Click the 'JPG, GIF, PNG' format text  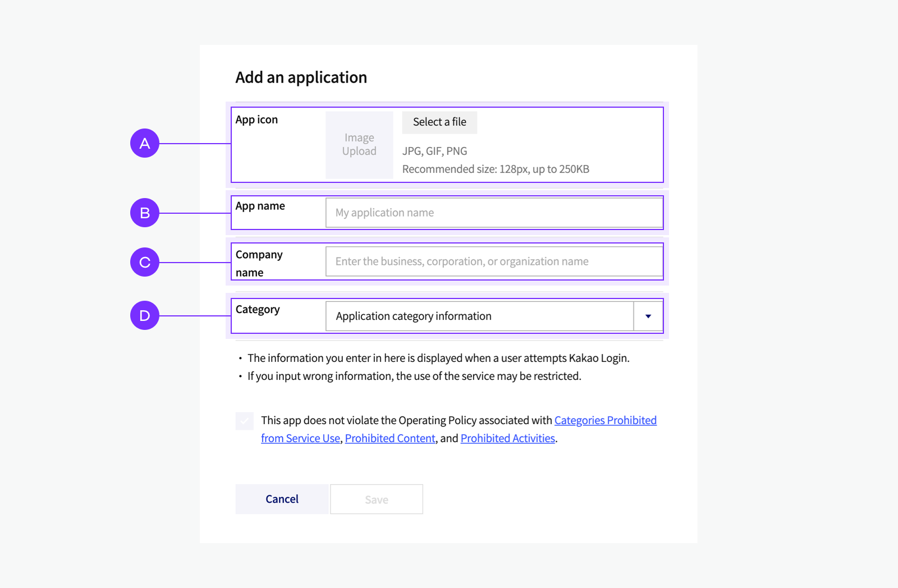click(434, 151)
